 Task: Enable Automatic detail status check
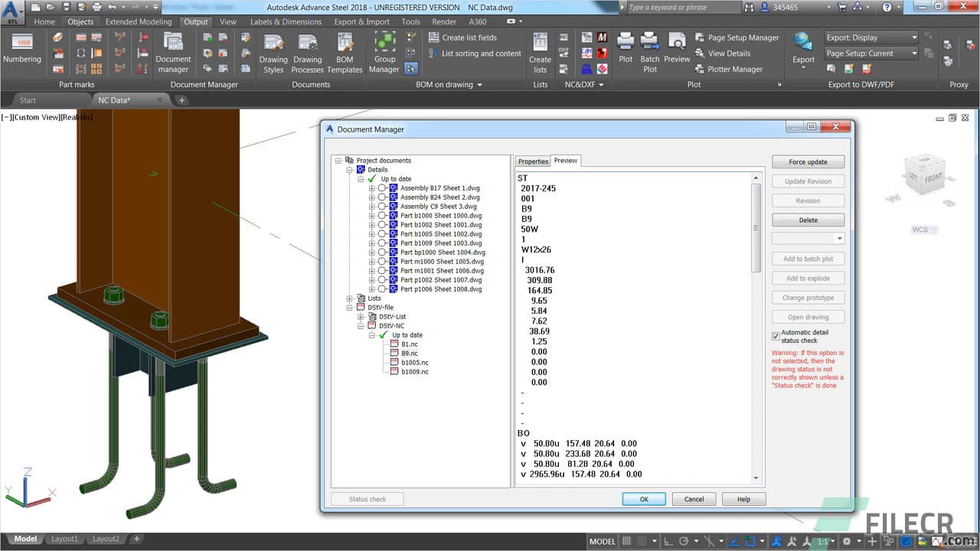coord(776,336)
